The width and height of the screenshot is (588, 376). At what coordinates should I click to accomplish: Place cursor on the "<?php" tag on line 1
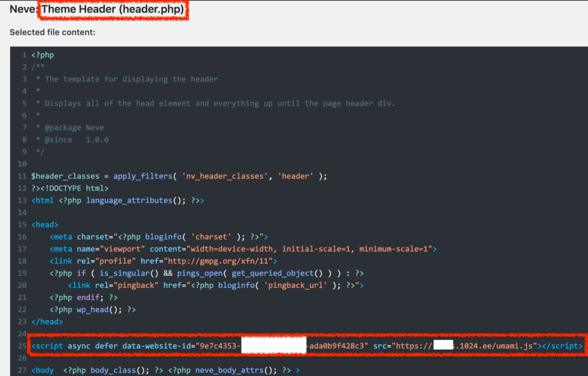tap(42, 55)
